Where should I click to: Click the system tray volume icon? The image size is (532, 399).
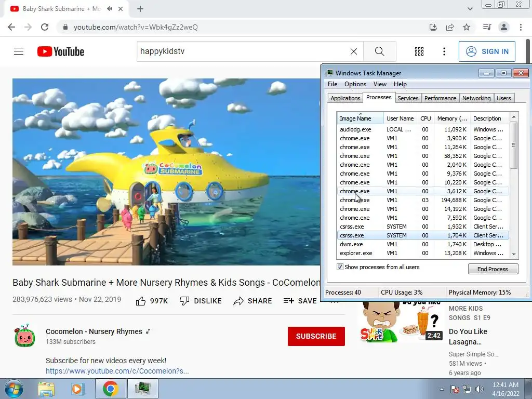click(480, 389)
